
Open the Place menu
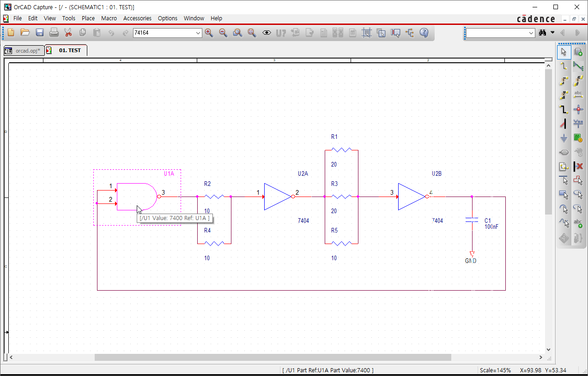88,18
